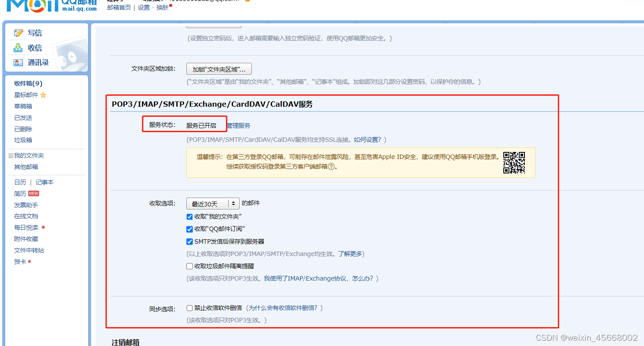644x346 pixels.
Task: Enable 禁止收信软件删信 checkbox
Action: pyautogui.click(x=189, y=308)
